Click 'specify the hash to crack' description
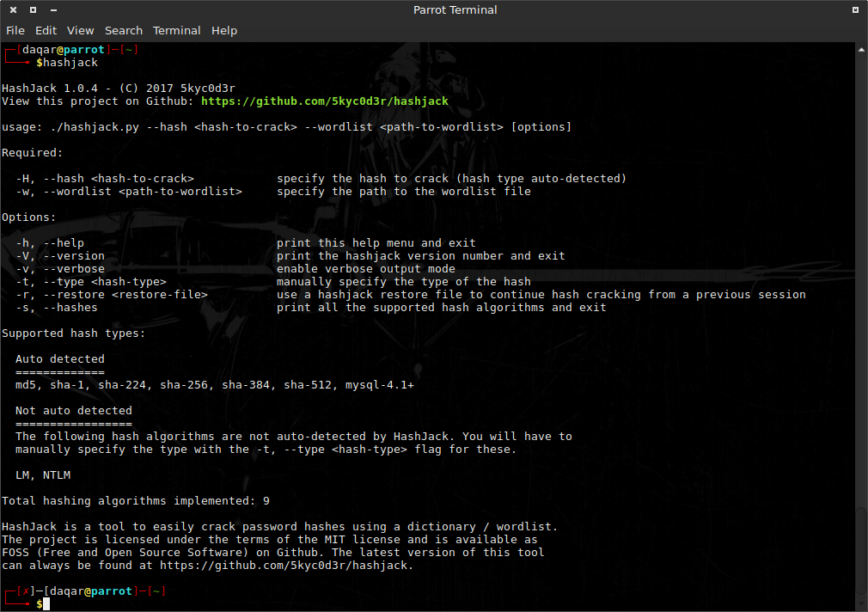This screenshot has height=612, width=868. (452, 179)
